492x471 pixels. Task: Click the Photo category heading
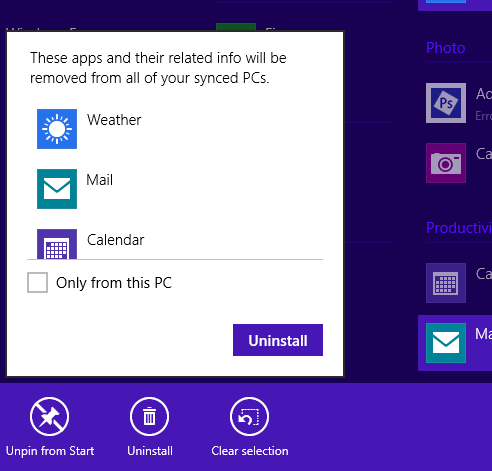(x=446, y=48)
